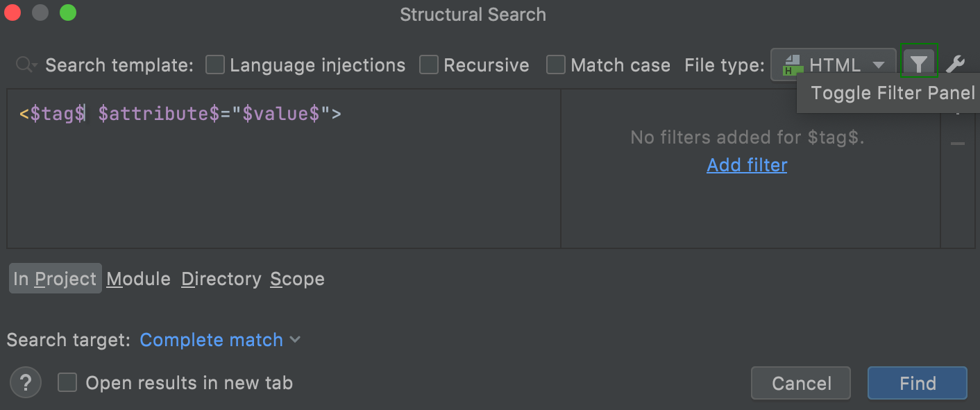Click the question mark help button

click(x=26, y=383)
